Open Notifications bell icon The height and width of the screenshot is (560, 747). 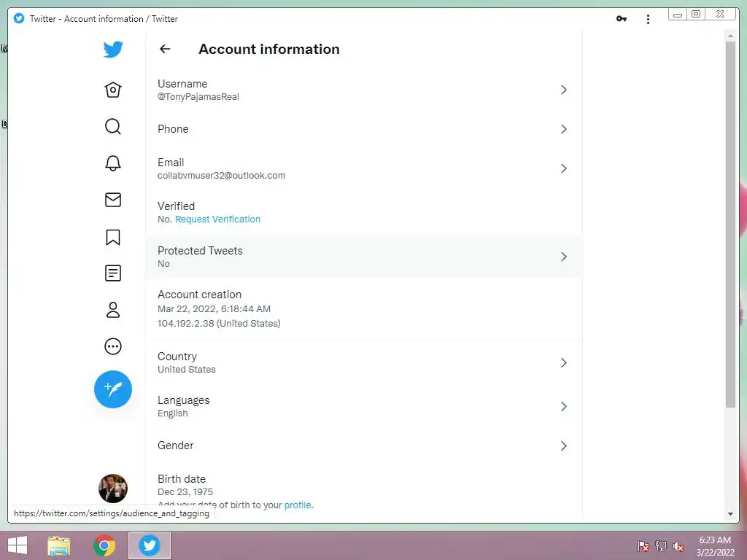point(113,163)
